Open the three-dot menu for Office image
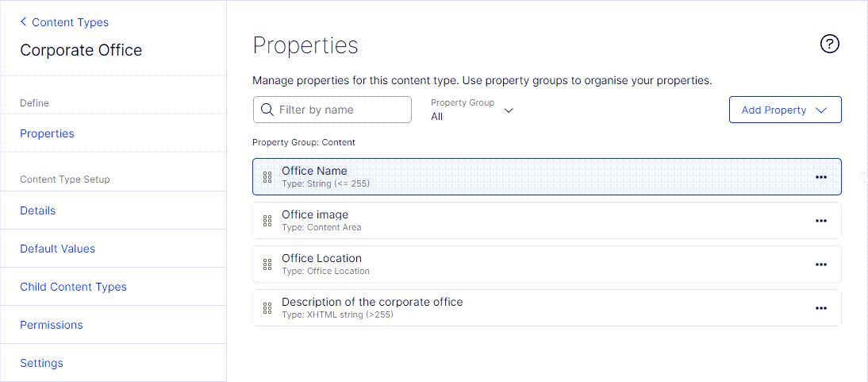This screenshot has width=868, height=382. pyautogui.click(x=821, y=221)
